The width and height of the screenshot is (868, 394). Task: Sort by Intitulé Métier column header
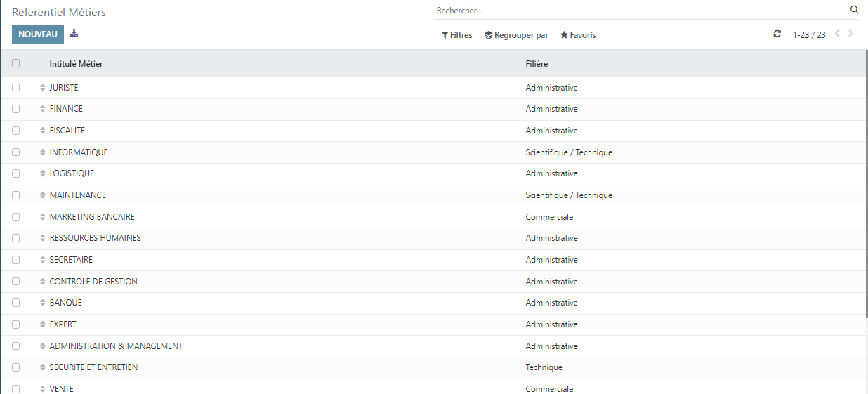(76, 64)
